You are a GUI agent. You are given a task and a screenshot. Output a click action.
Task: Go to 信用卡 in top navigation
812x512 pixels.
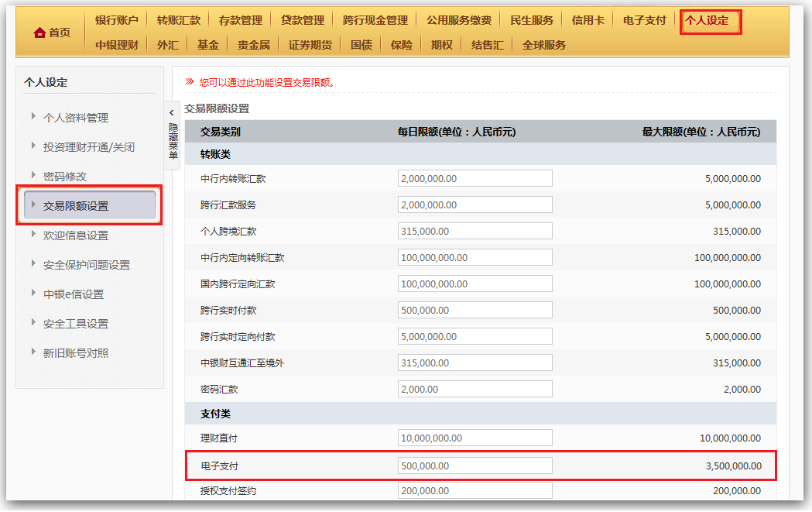pyautogui.click(x=588, y=20)
